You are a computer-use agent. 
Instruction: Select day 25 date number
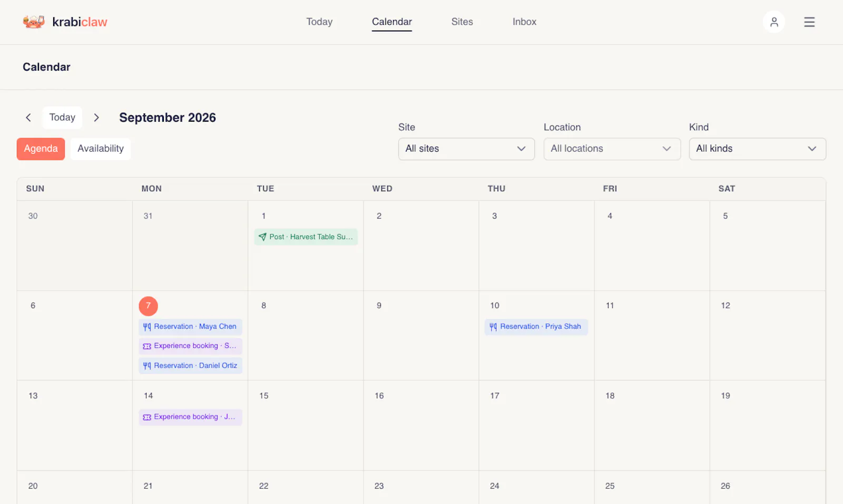610,486
